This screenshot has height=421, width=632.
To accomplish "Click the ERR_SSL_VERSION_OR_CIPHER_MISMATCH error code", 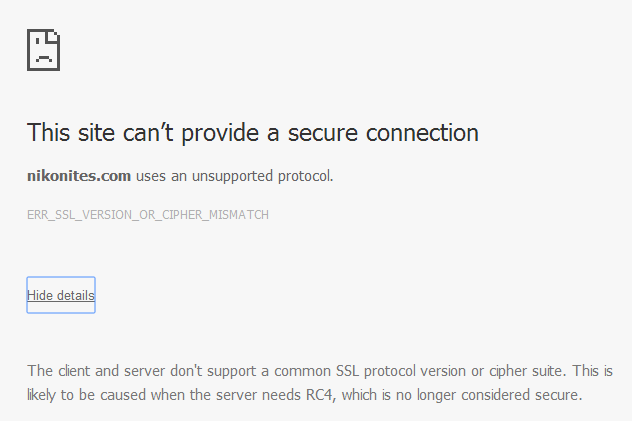I will (x=148, y=215).
